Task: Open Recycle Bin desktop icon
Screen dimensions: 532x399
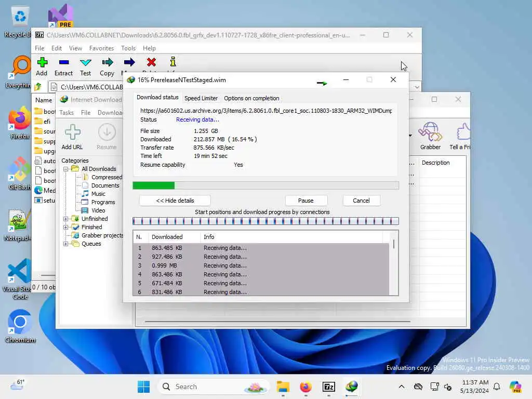Action: (19, 22)
